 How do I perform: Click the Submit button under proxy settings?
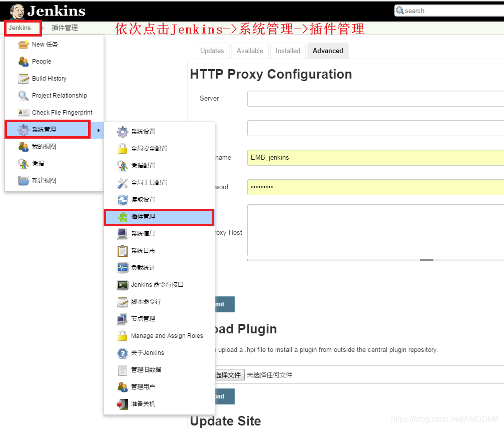click(225, 304)
